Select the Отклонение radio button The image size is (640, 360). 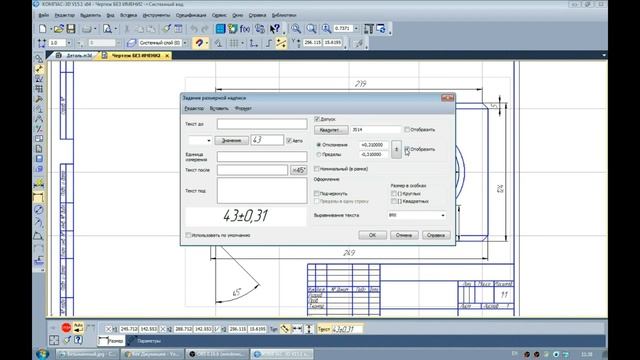(319, 145)
